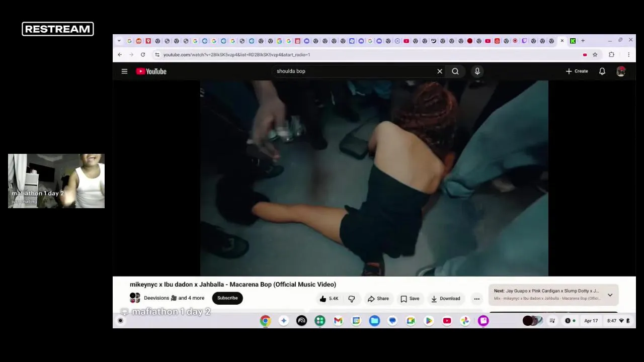This screenshot has width=644, height=362.
Task: Open Play Store from shelf
Action: 429,321
